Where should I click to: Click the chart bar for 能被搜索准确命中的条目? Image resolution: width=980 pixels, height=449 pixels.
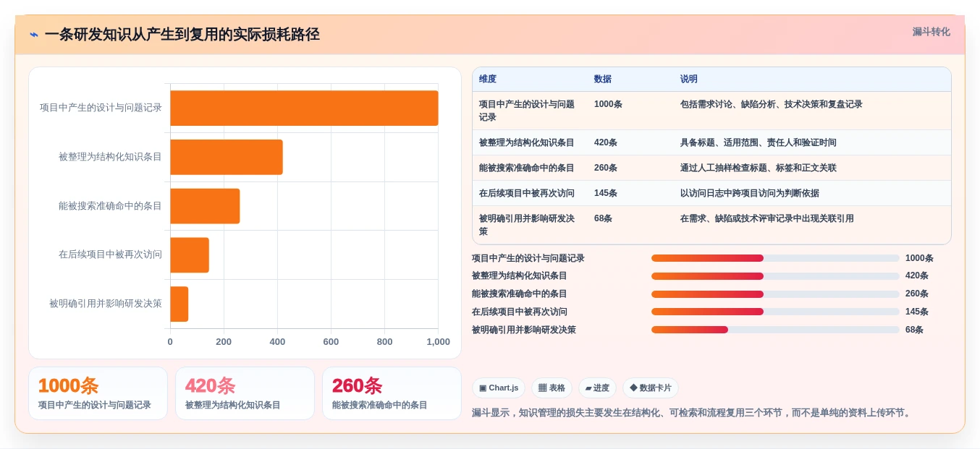pos(205,206)
